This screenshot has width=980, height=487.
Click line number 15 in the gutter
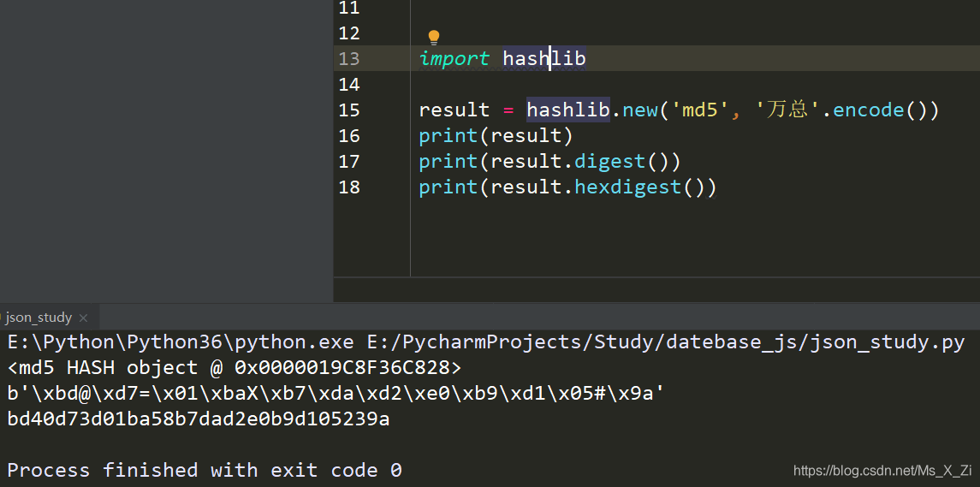(349, 110)
